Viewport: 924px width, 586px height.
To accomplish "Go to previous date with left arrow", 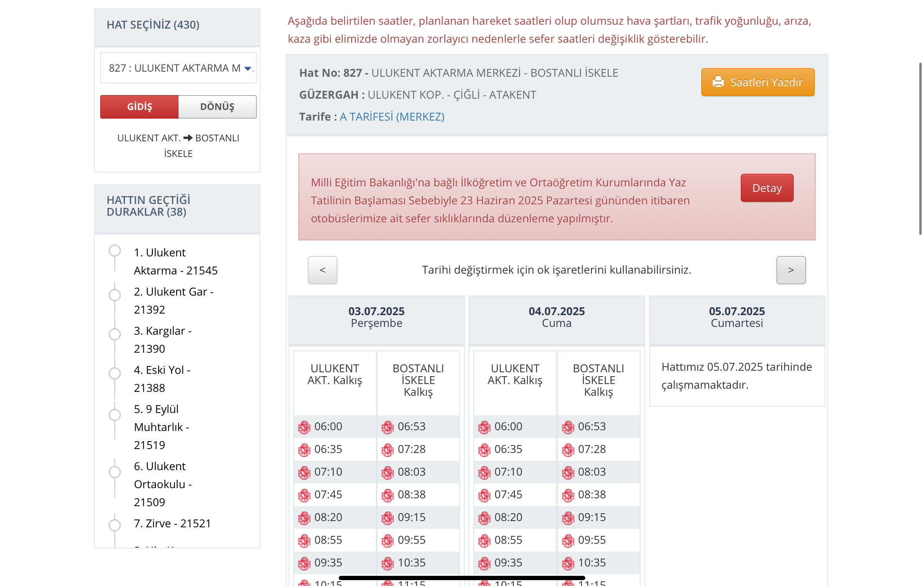I will point(322,270).
